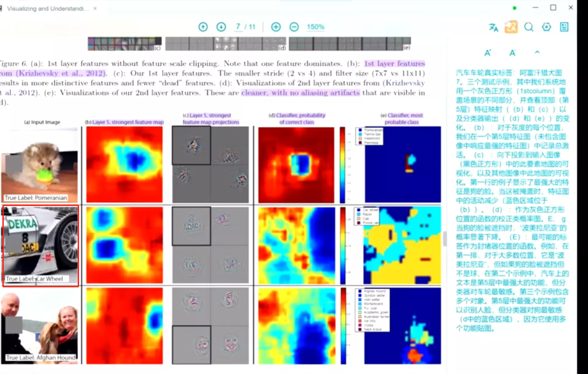Click the page number 7 field
Image resolution: width=588 pixels, height=374 pixels.
(238, 27)
